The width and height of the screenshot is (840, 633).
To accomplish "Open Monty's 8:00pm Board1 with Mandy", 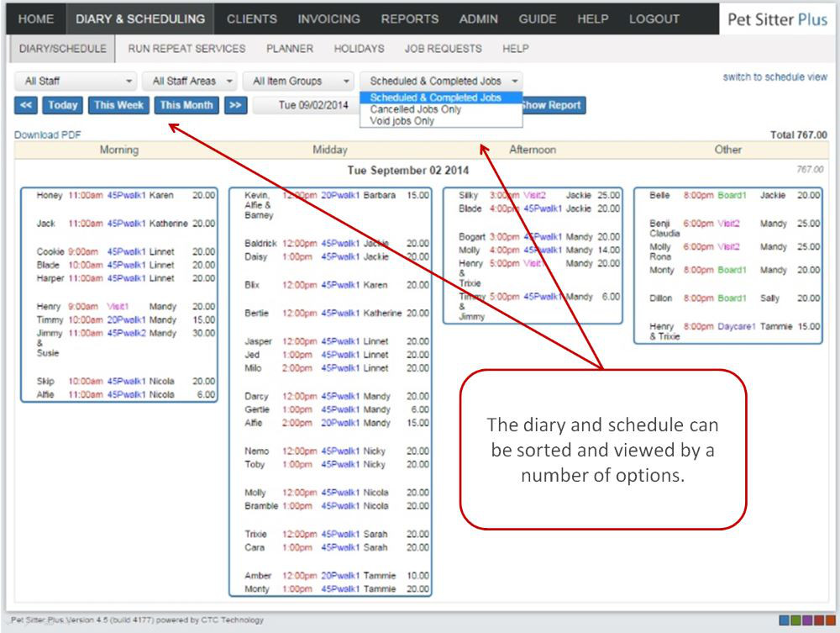I will pyautogui.click(x=734, y=270).
